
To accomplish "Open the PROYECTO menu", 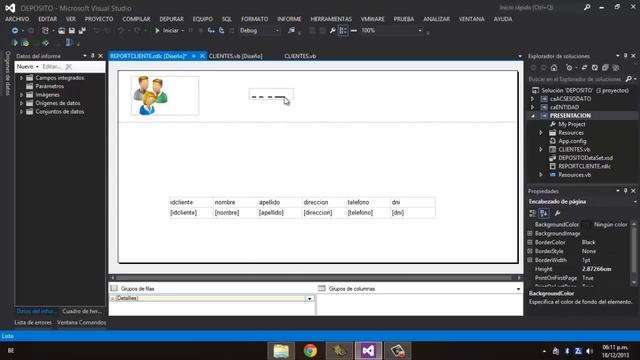I will [x=99, y=19].
